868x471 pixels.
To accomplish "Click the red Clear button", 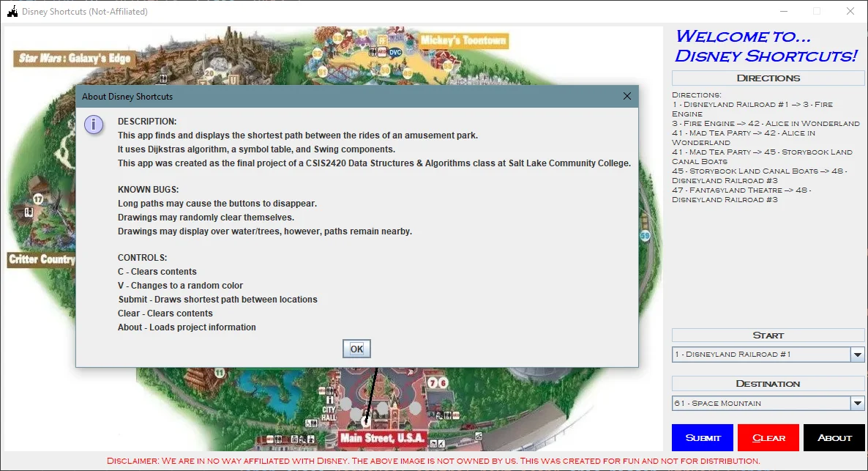I will click(x=768, y=438).
